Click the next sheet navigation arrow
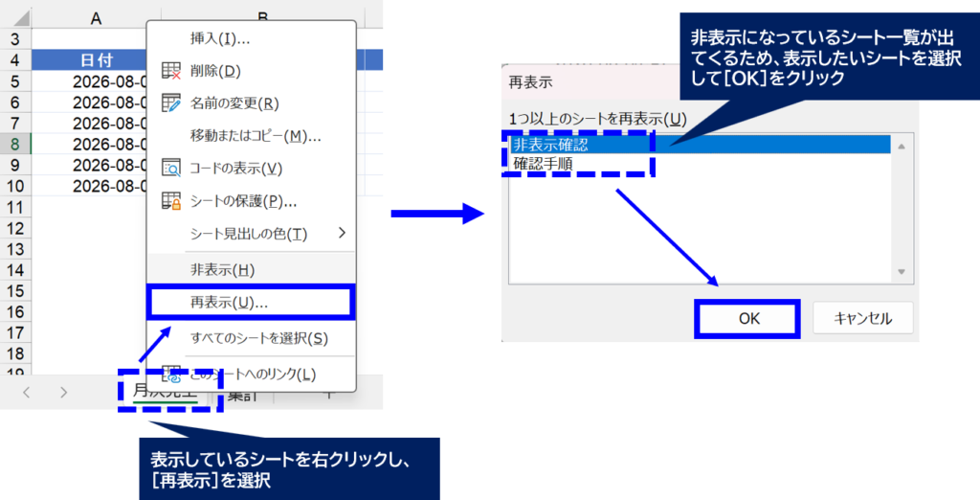Screen dimensions: 980x500 pyautogui.click(x=64, y=393)
